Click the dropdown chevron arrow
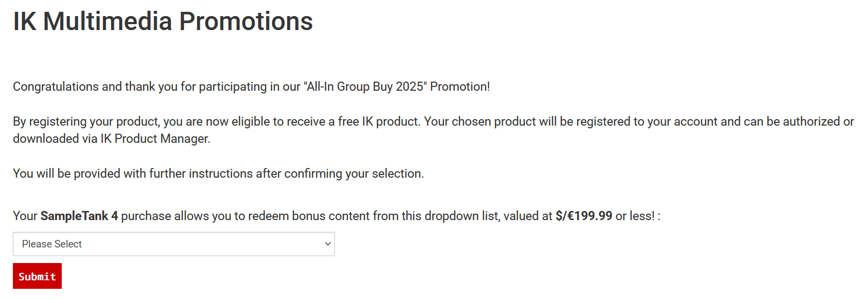Screen dimensions: 868x299 point(327,244)
